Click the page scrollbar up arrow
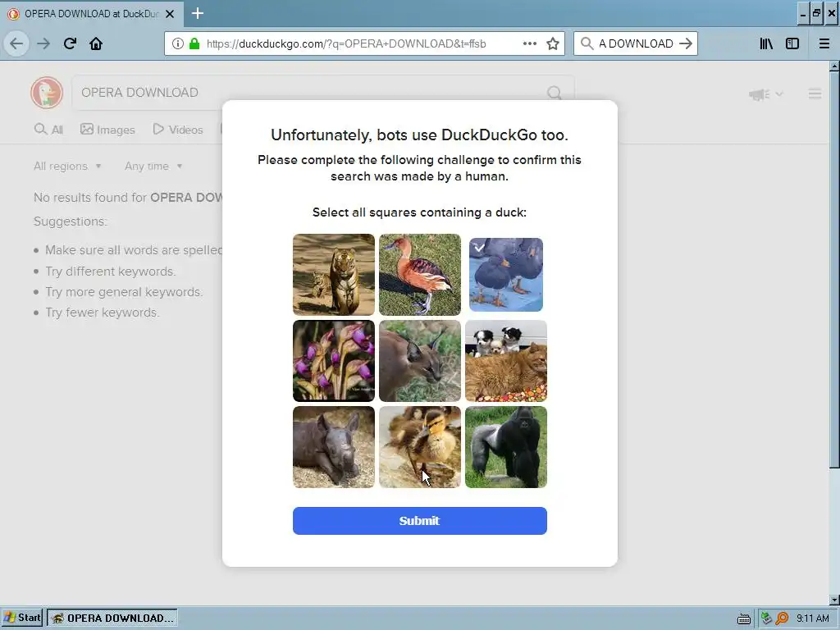The image size is (840, 630). point(834,66)
